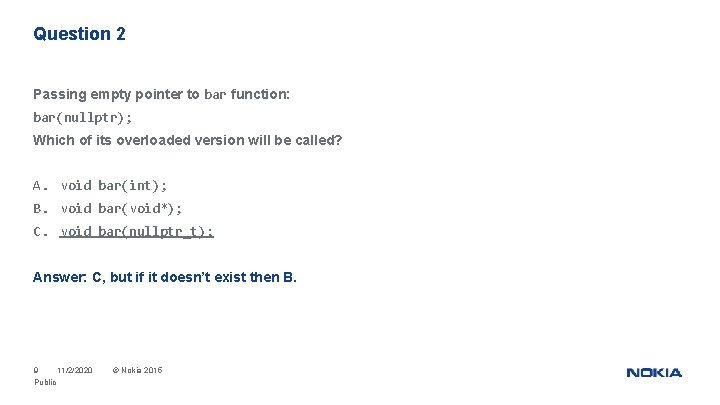Viewport: 720px width, 405px height.
Task: Click the Public classification label
Action: (x=45, y=382)
